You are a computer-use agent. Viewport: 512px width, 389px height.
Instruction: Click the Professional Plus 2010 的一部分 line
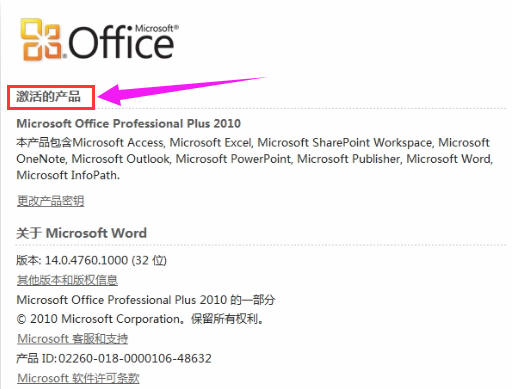pos(146,300)
